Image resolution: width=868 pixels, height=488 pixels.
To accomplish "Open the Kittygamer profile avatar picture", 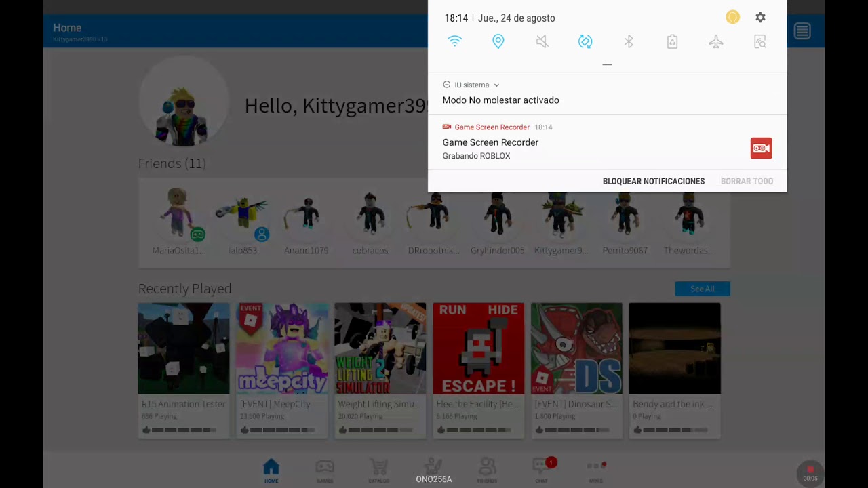I will tap(183, 102).
